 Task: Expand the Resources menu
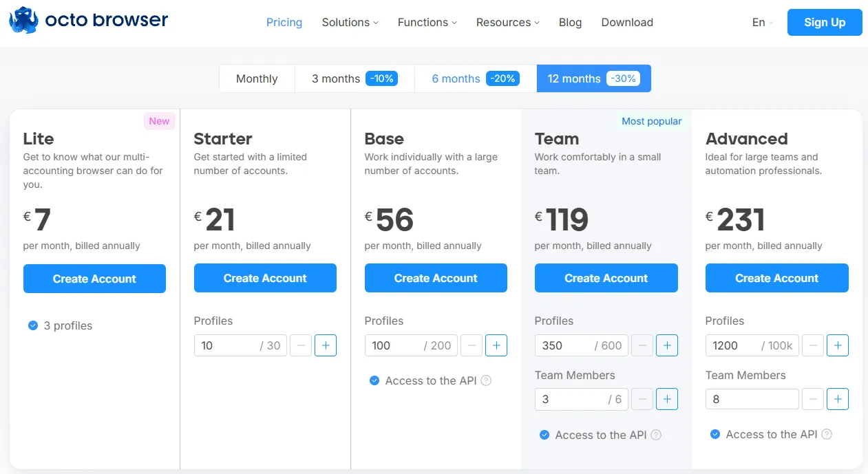507,22
